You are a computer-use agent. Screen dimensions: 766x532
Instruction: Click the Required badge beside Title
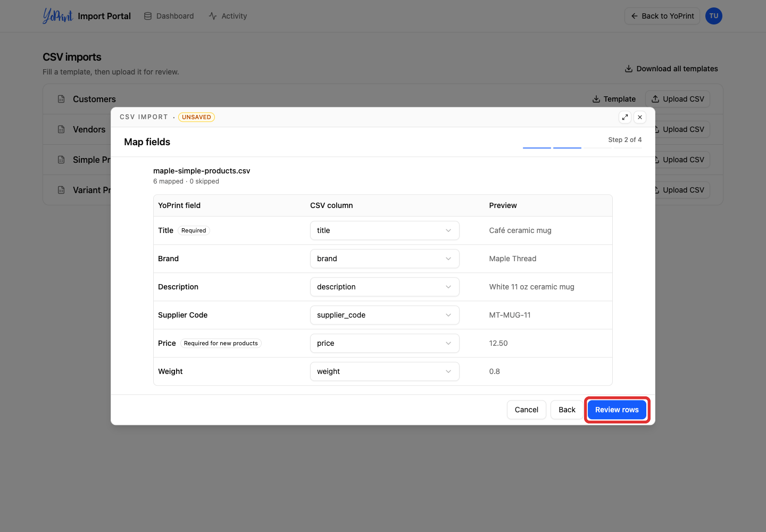pos(194,230)
